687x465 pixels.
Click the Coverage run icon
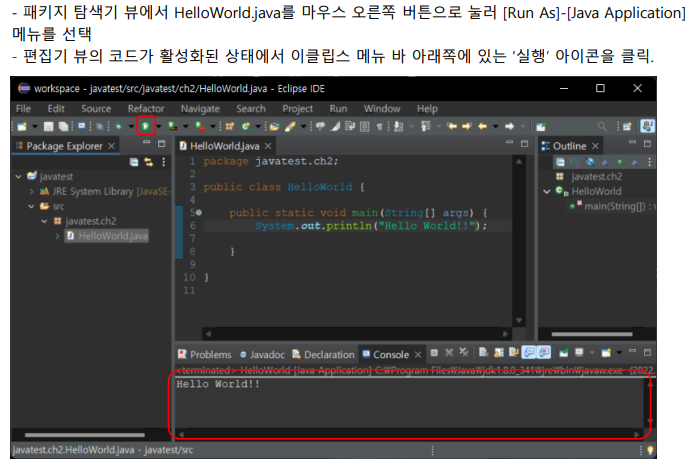tap(173, 126)
